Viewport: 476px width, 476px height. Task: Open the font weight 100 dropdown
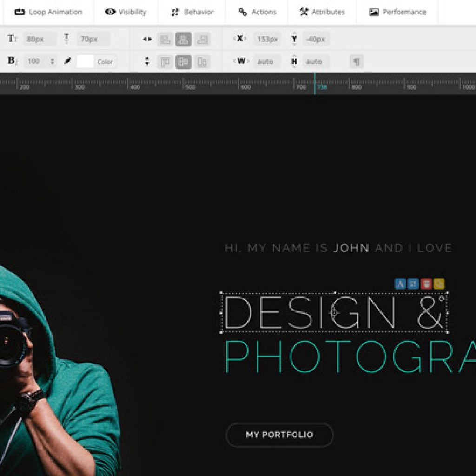(40, 61)
